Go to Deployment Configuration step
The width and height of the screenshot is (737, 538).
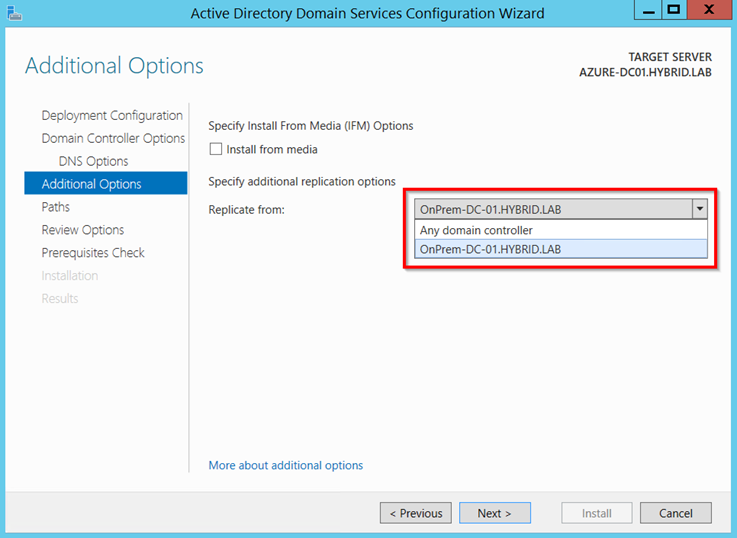[112, 116]
